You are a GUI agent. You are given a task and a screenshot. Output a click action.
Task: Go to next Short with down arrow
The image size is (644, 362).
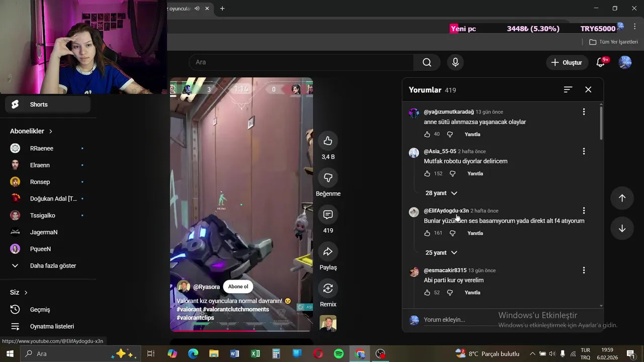622,228
